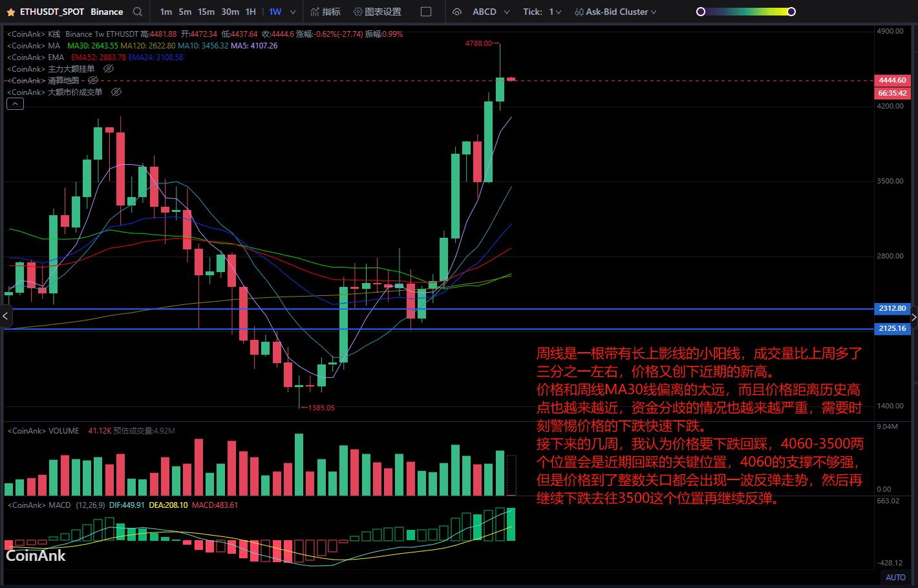
Task: Toggle visibility of 清算地图 indicator
Action: coord(93,80)
